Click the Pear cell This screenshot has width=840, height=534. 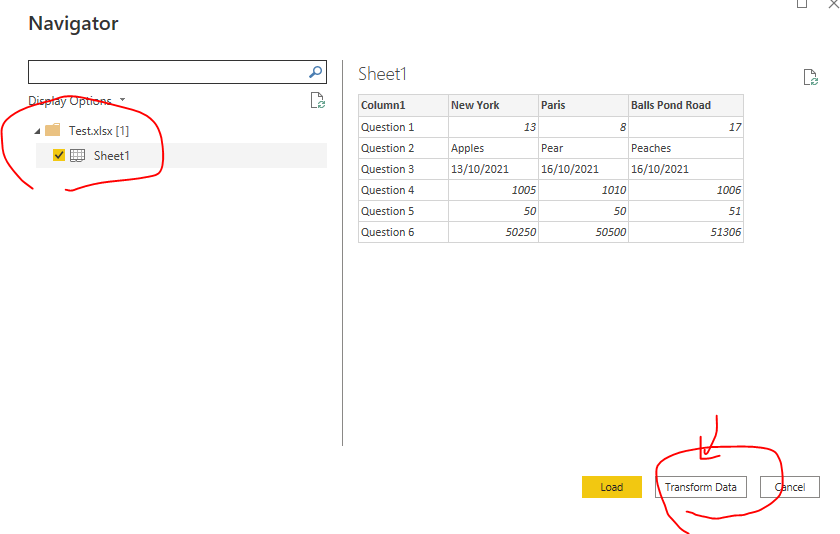(x=583, y=148)
